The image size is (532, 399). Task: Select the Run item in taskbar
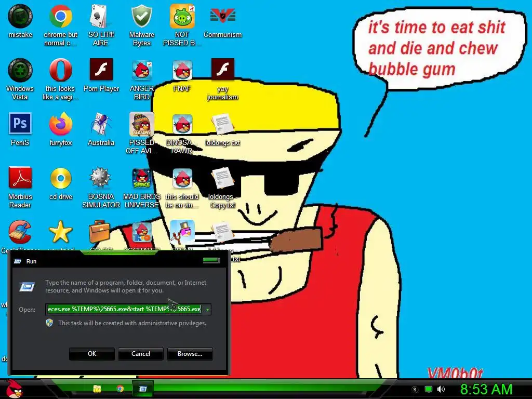point(143,389)
